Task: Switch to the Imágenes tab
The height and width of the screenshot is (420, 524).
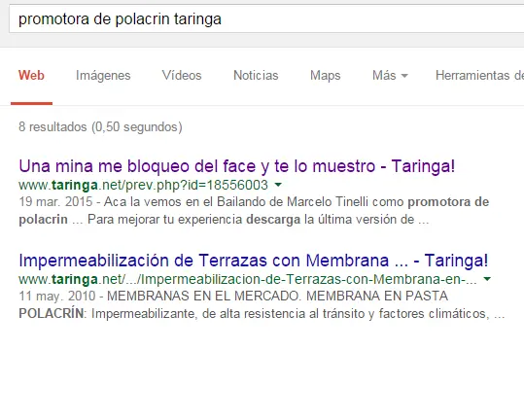Action: tap(103, 76)
